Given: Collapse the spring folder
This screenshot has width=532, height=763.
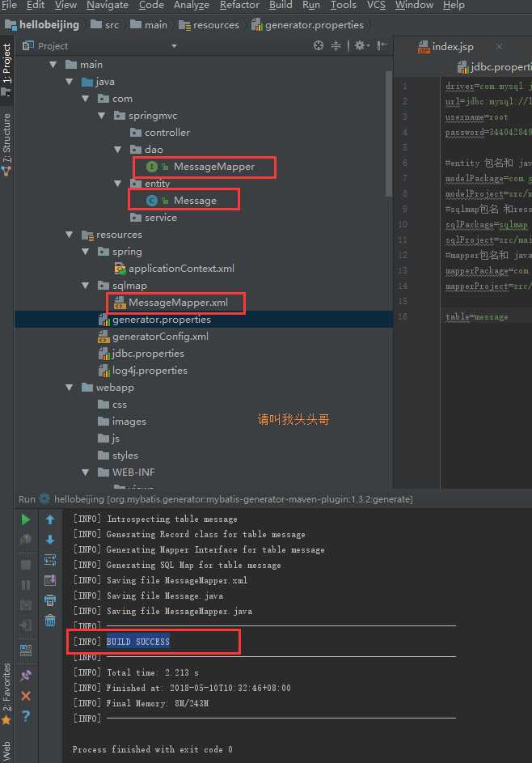Looking at the screenshot, I should [86, 252].
